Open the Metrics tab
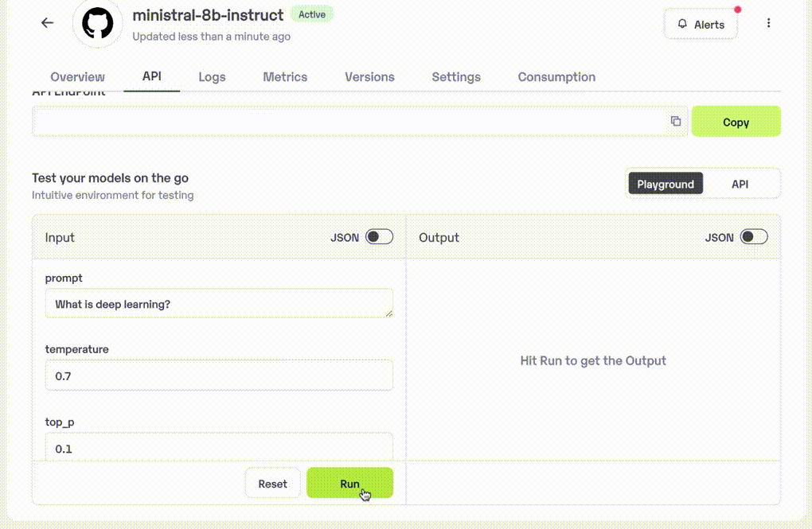Screen dimensions: 812x529 pyautogui.click(x=285, y=76)
